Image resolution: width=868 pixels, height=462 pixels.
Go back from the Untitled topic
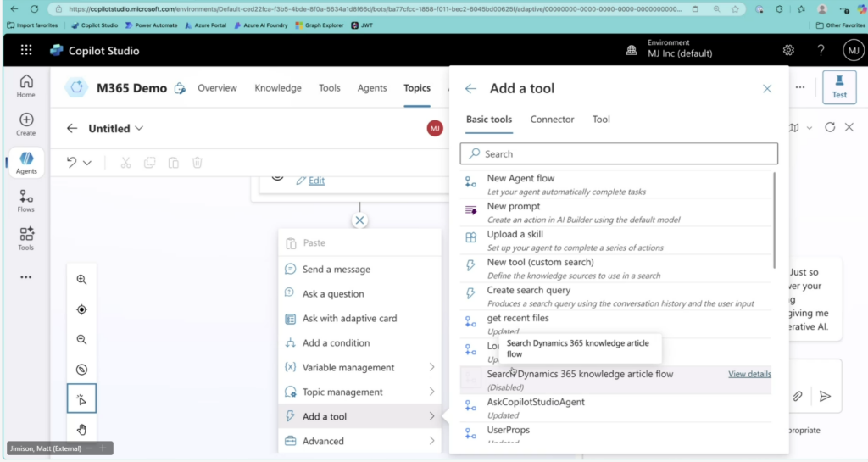[72, 128]
